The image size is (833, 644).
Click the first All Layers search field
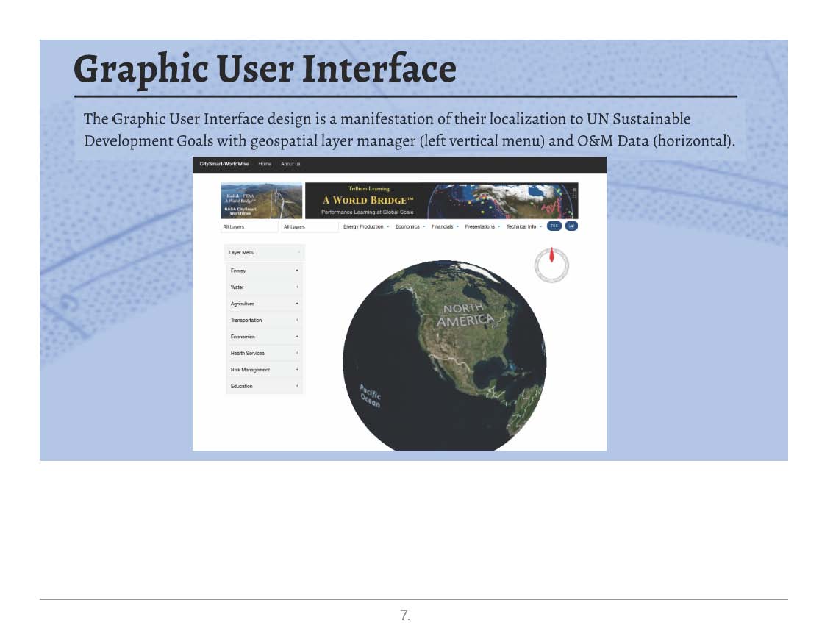click(x=249, y=227)
